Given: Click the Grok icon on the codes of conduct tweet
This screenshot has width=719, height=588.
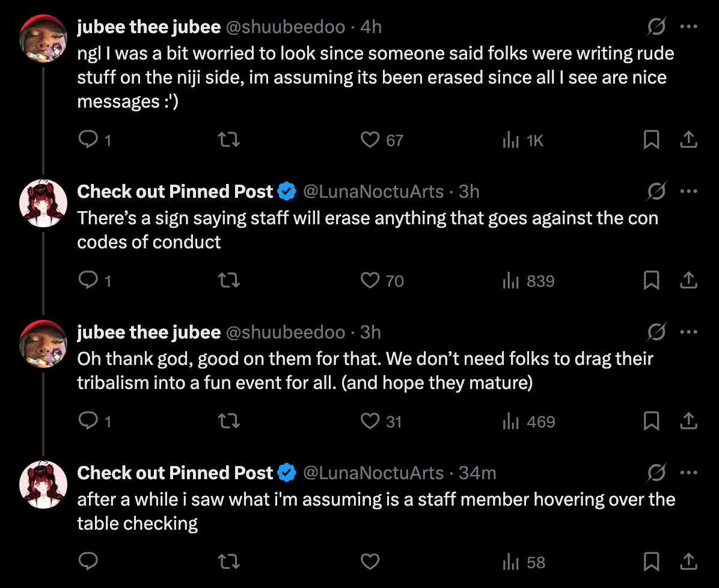Looking at the screenshot, I should (656, 191).
